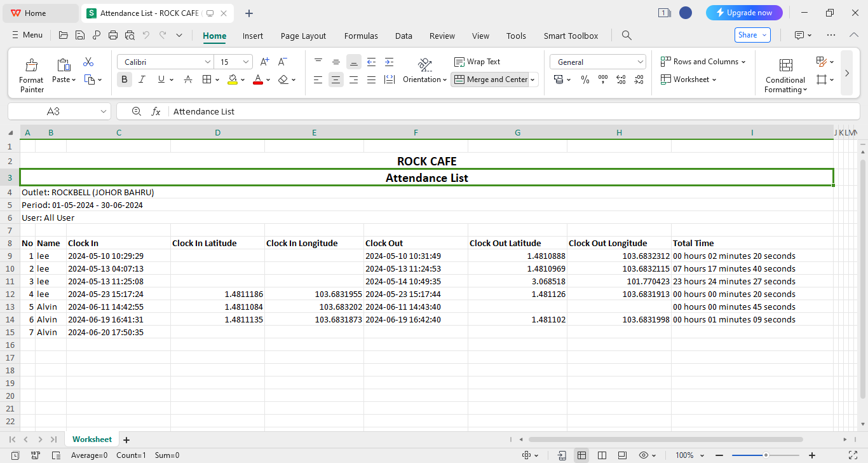The width and height of the screenshot is (868, 463).
Task: Apply strikethrough formatting
Action: (x=188, y=79)
